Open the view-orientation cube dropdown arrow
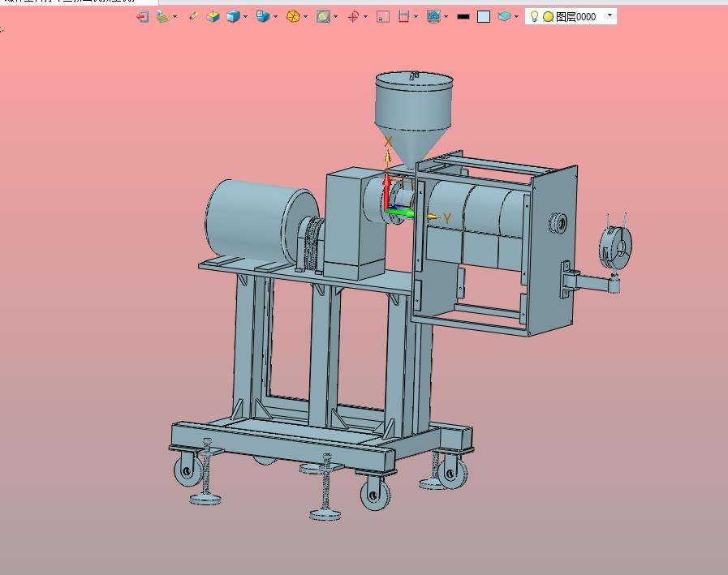728x575 pixels. (276, 17)
